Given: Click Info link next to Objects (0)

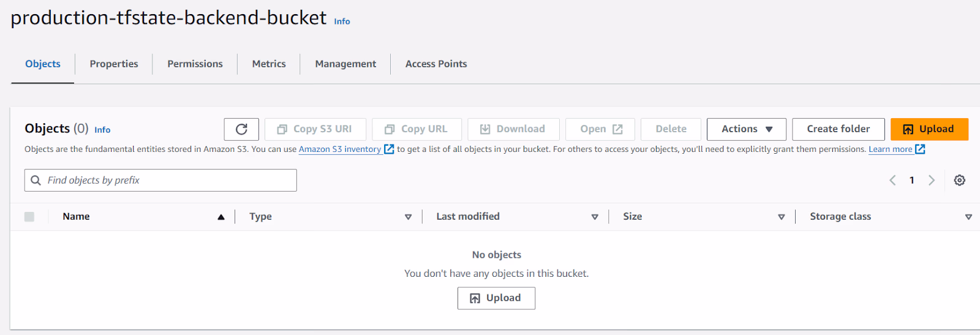Looking at the screenshot, I should tap(102, 130).
